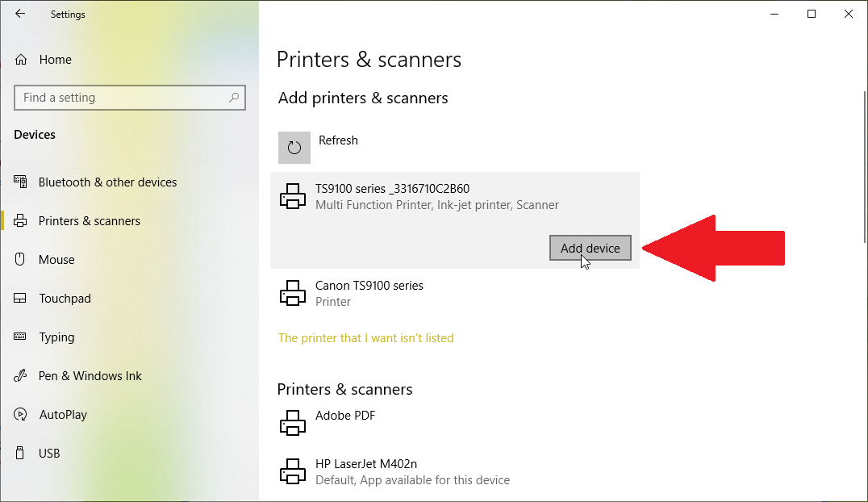Click the Add device button

coord(590,248)
